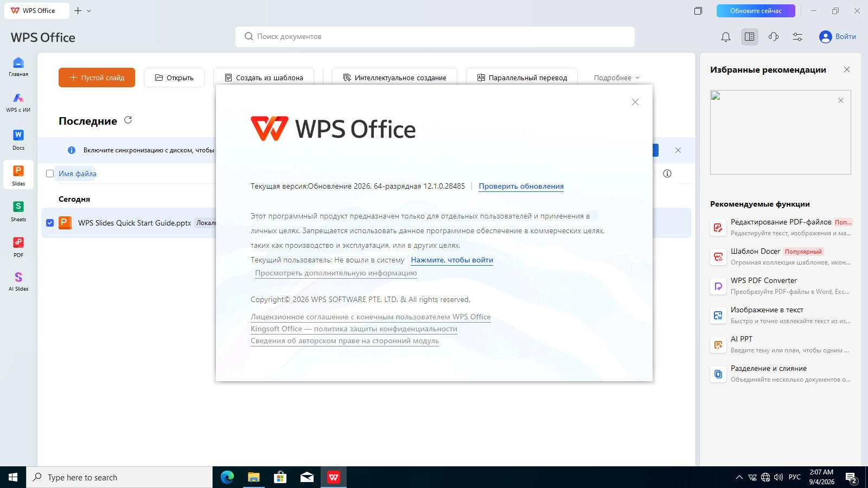The image size is (868, 488).
Task: Open the Sheets section in sidebar
Action: point(18,211)
